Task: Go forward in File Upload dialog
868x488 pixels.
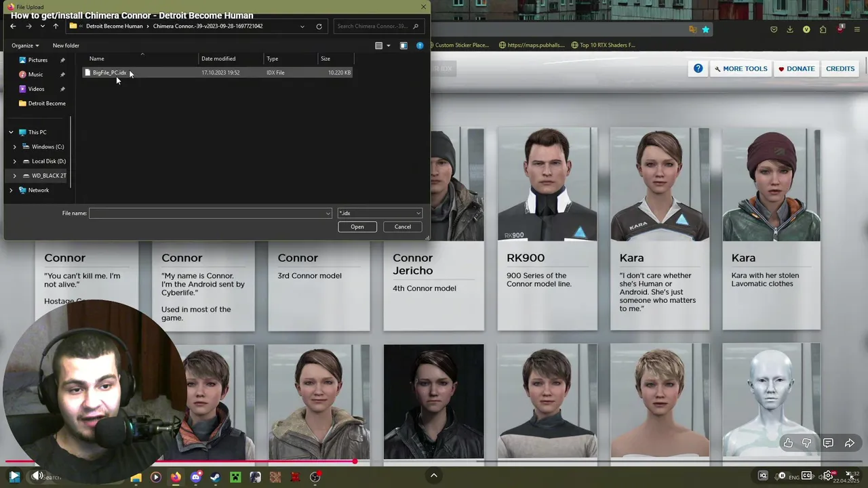Action: click(28, 26)
